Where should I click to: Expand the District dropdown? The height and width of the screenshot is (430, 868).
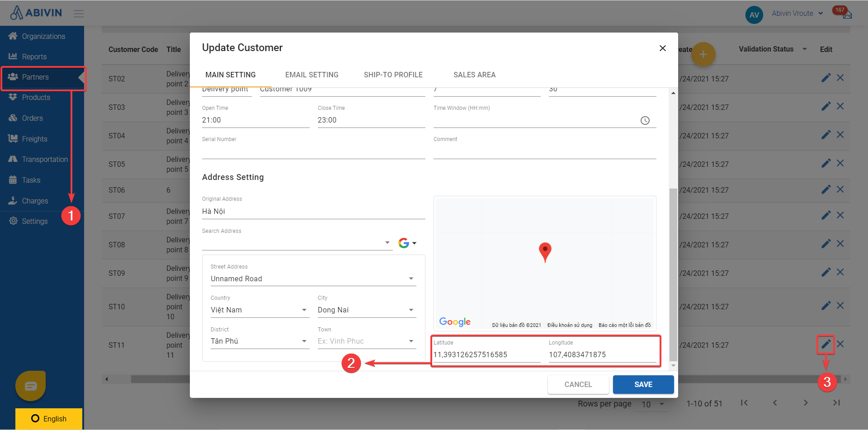304,341
